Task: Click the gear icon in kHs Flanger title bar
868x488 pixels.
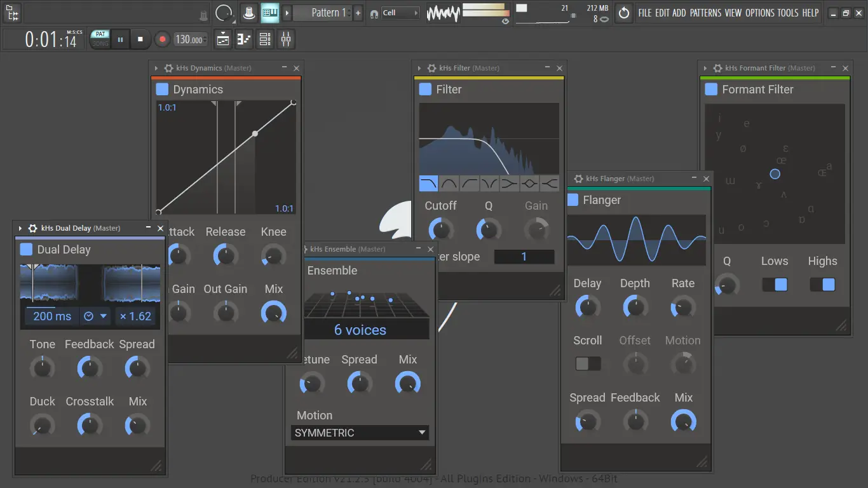Action: pyautogui.click(x=578, y=179)
